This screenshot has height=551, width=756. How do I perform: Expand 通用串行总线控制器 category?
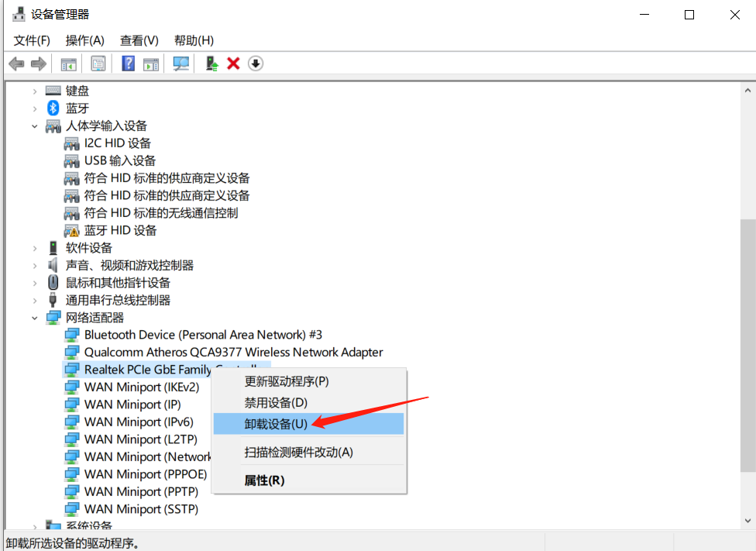[35, 300]
